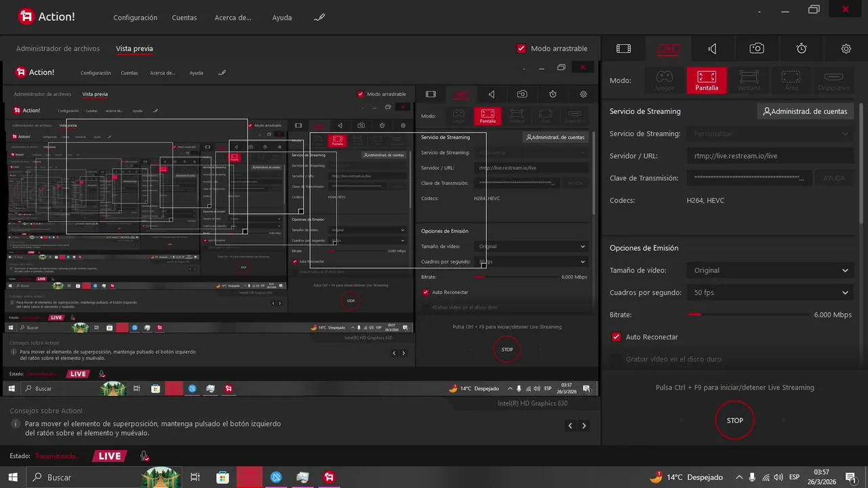Click the 'Consejos sobre Action!' heading

pos(46,411)
